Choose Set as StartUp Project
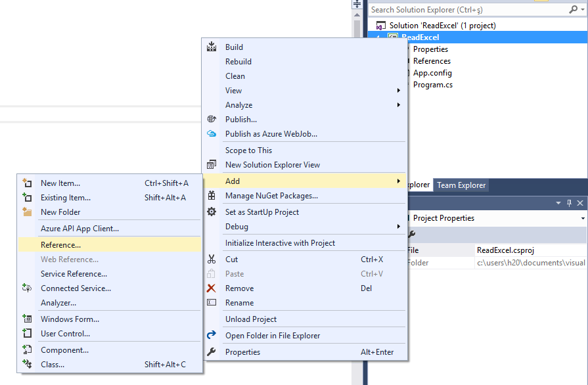Viewport: 588px width, 385px height. tap(305, 212)
